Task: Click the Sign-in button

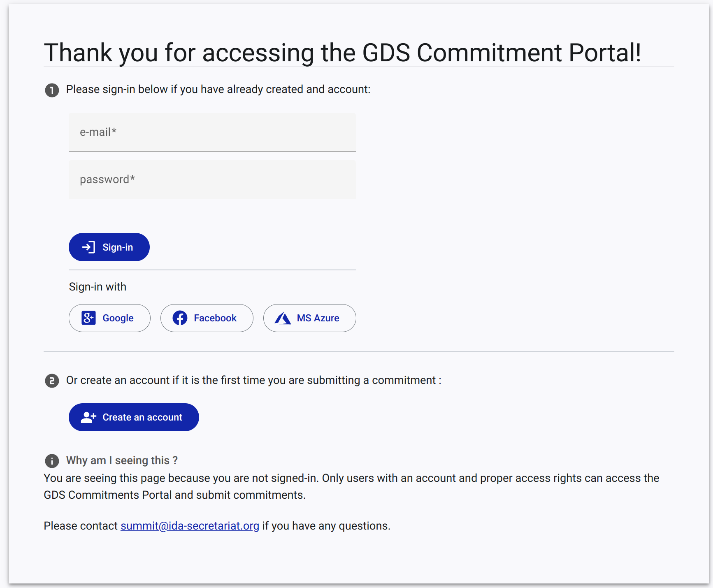Action: pos(109,247)
